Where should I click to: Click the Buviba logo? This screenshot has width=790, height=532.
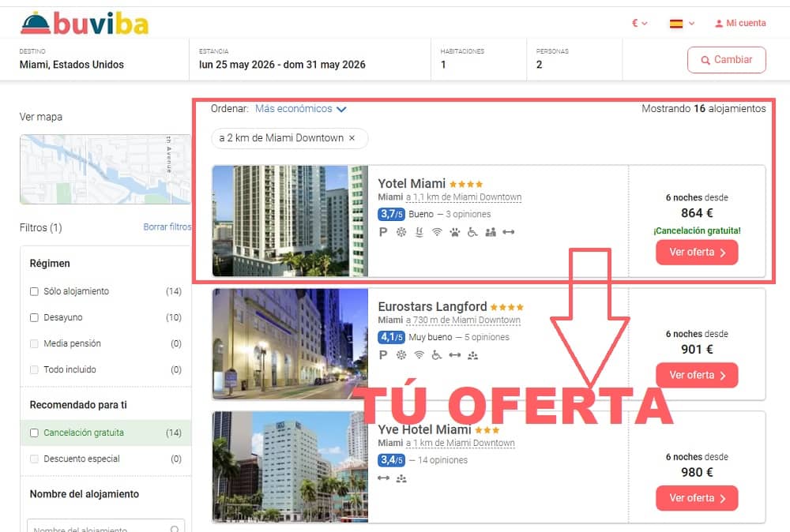coord(85,23)
